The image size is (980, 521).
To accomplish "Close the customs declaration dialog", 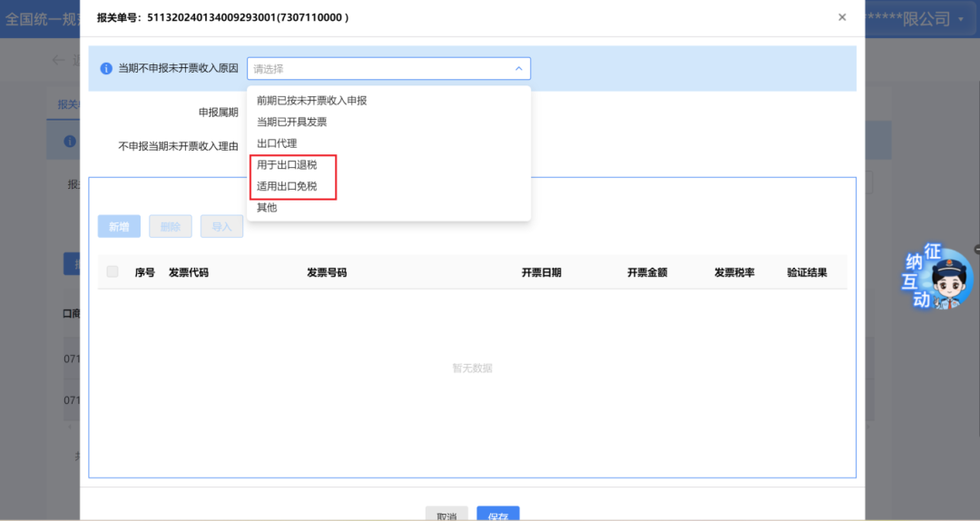I will [x=842, y=17].
